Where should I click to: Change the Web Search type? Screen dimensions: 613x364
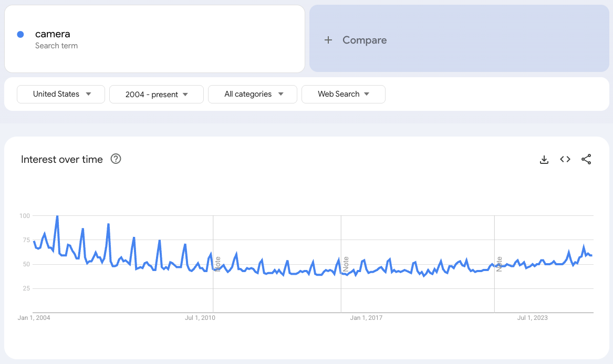pos(344,94)
